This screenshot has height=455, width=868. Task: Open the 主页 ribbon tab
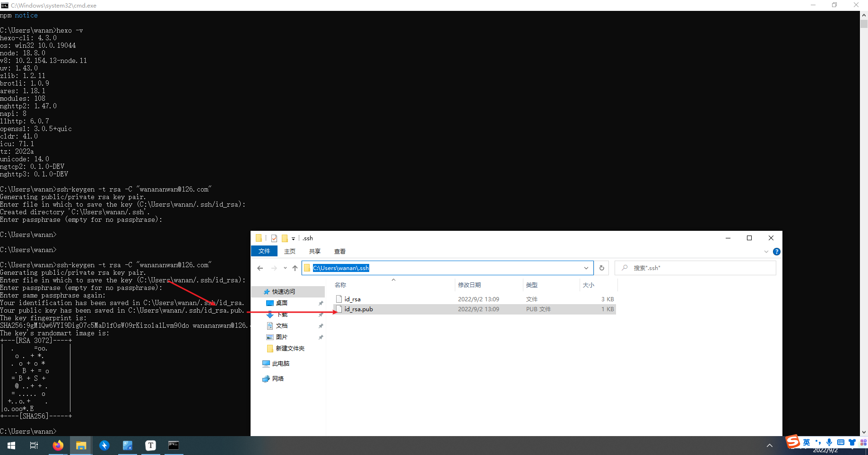pos(290,251)
